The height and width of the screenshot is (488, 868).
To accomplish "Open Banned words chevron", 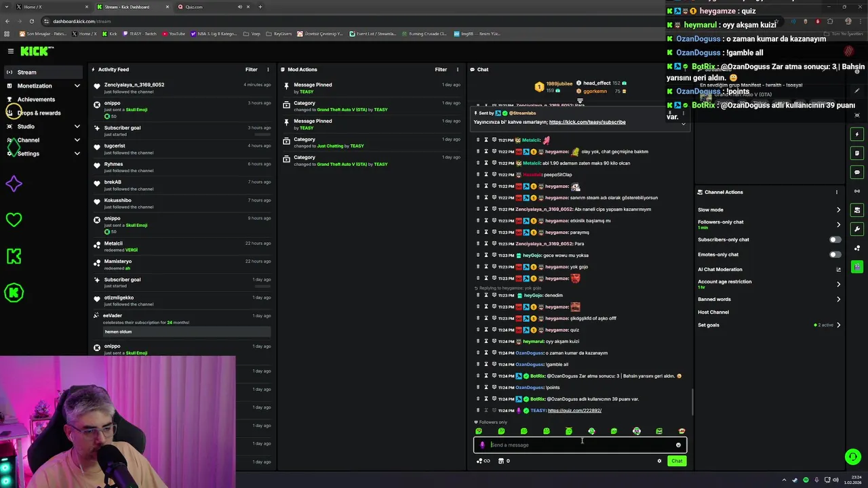I will [x=838, y=299].
